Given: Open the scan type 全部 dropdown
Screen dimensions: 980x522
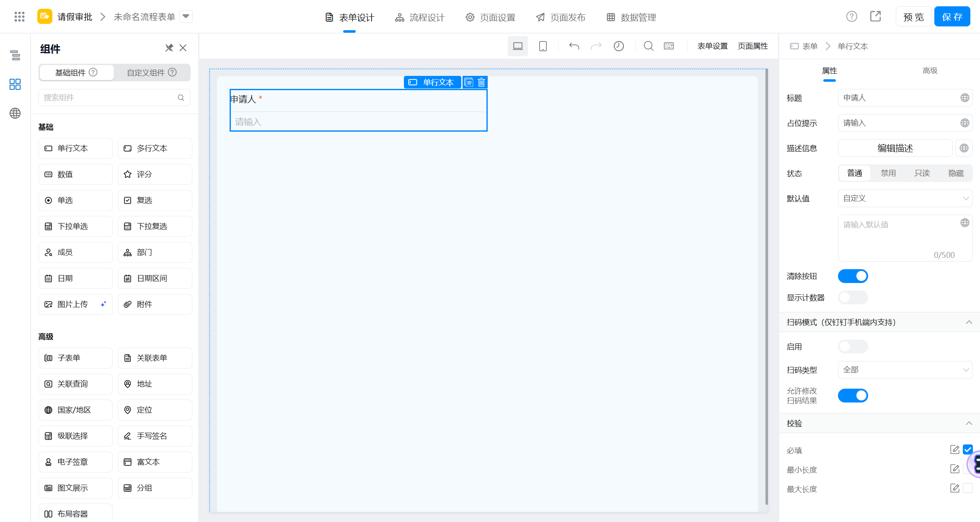Looking at the screenshot, I should (905, 370).
